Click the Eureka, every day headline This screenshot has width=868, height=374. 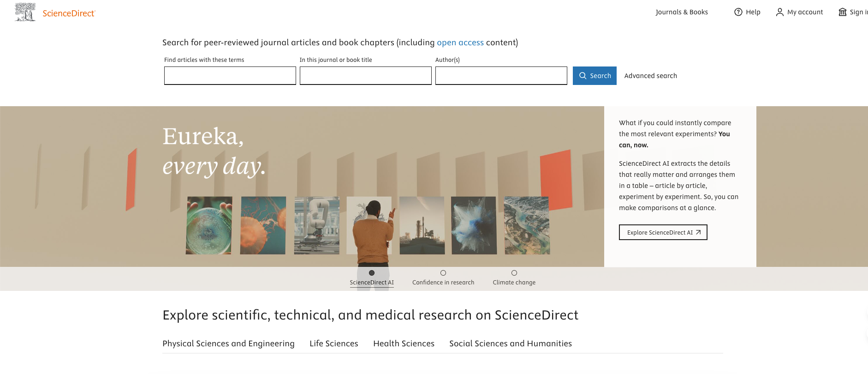pyautogui.click(x=214, y=151)
